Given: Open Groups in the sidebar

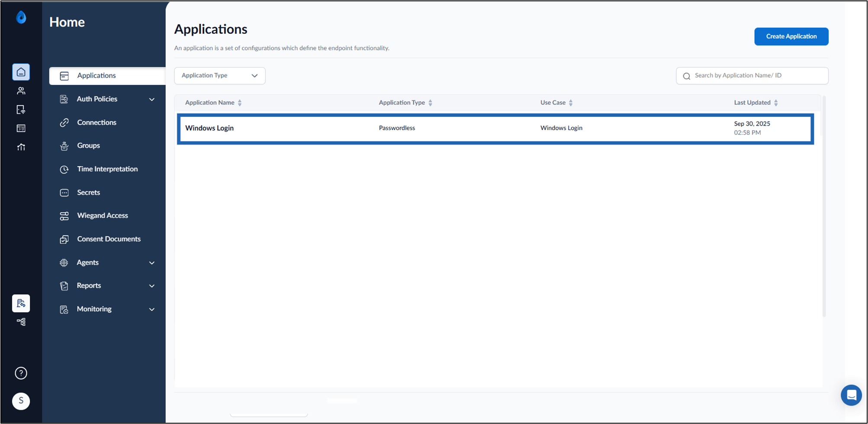Looking at the screenshot, I should pyautogui.click(x=88, y=146).
